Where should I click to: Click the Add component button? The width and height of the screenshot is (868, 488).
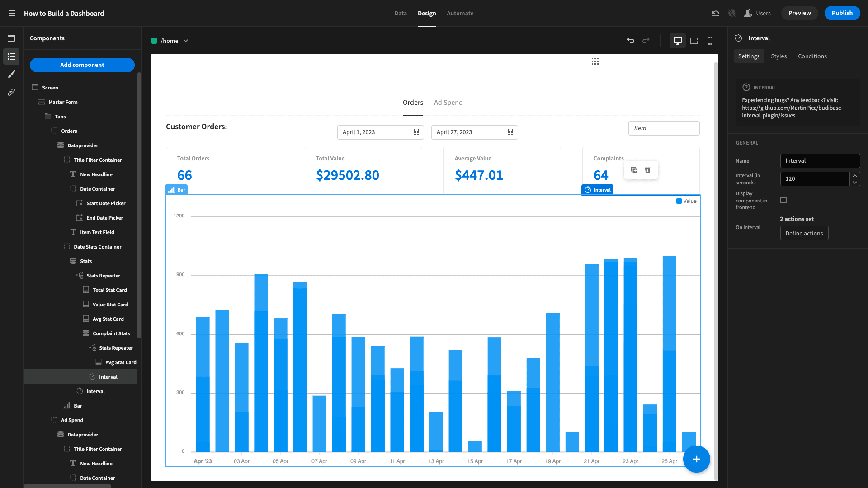[82, 65]
